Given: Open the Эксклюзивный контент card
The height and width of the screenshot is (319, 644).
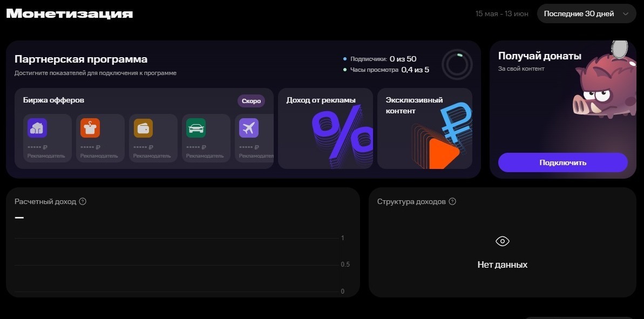Looking at the screenshot, I should click(424, 128).
